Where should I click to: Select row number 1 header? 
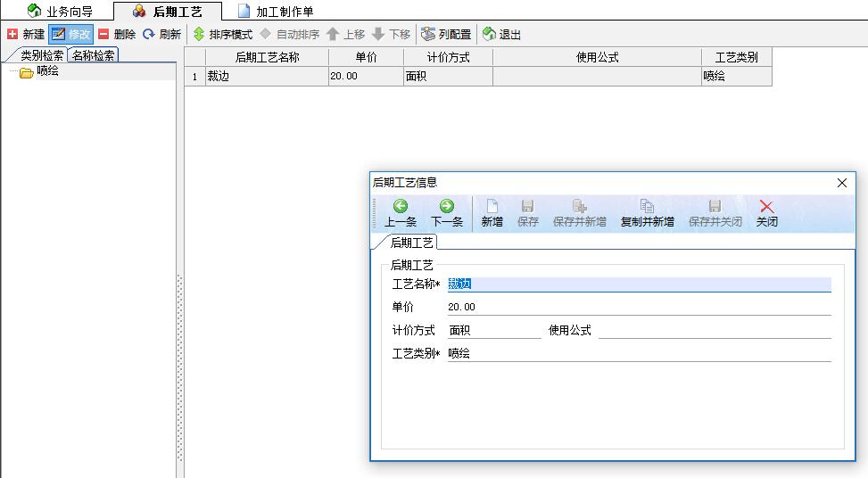click(x=194, y=77)
